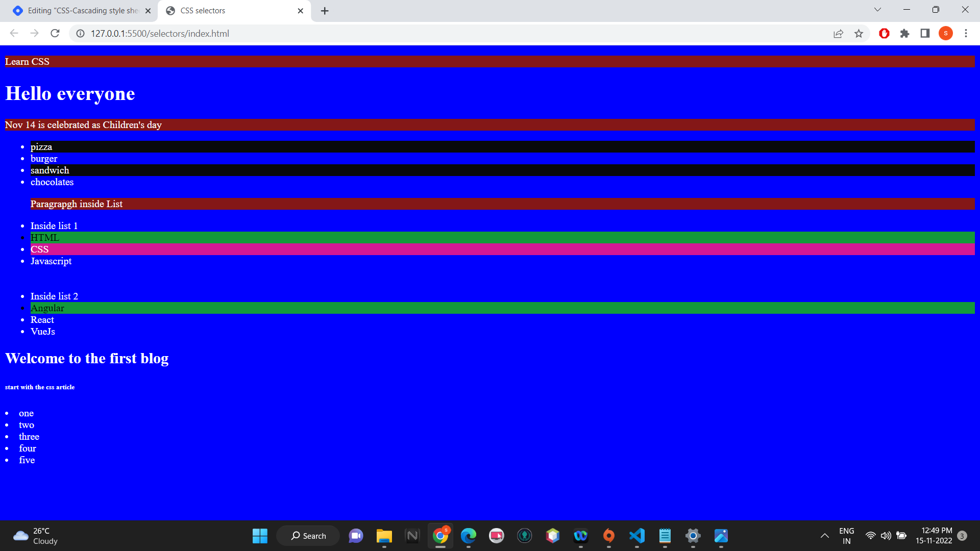Click the Hello everyone heading
This screenshot has width=980, height=551.
coord(70,93)
